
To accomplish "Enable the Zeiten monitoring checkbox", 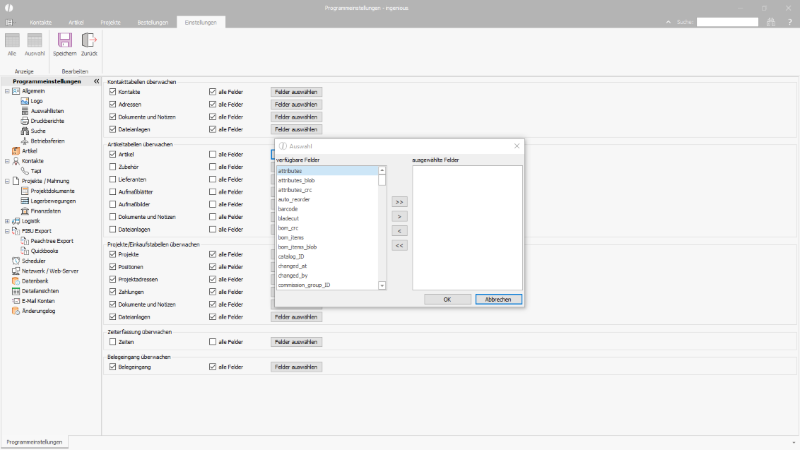I will tap(113, 342).
